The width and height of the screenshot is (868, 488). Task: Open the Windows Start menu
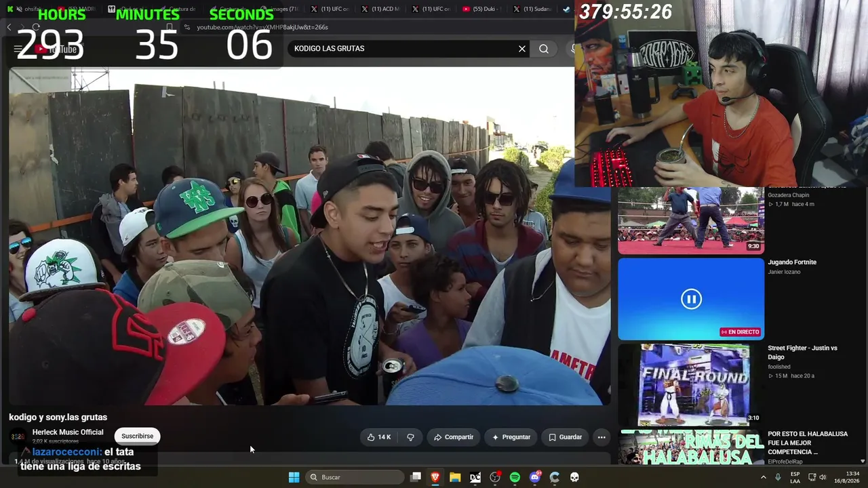pyautogui.click(x=294, y=477)
